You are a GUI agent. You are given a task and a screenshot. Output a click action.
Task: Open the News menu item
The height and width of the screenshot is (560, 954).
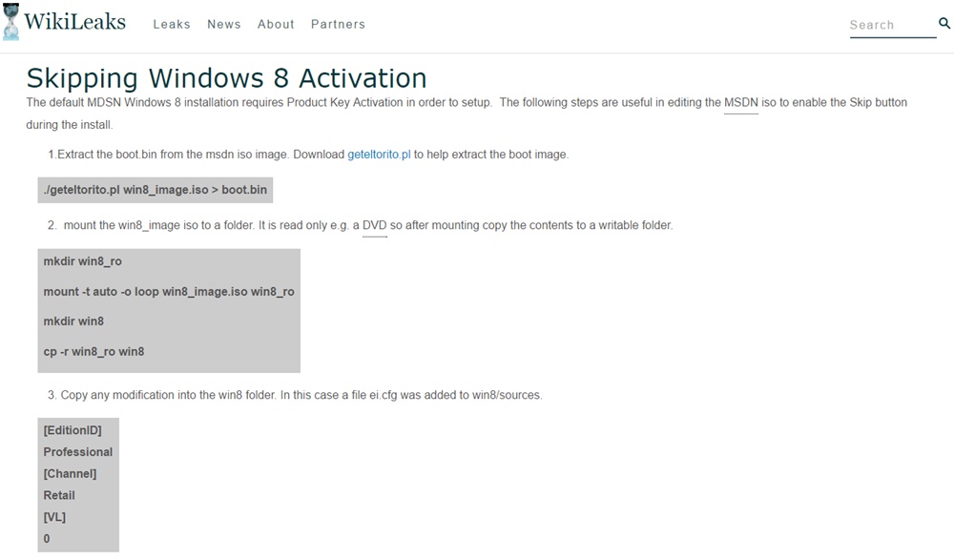224,25
